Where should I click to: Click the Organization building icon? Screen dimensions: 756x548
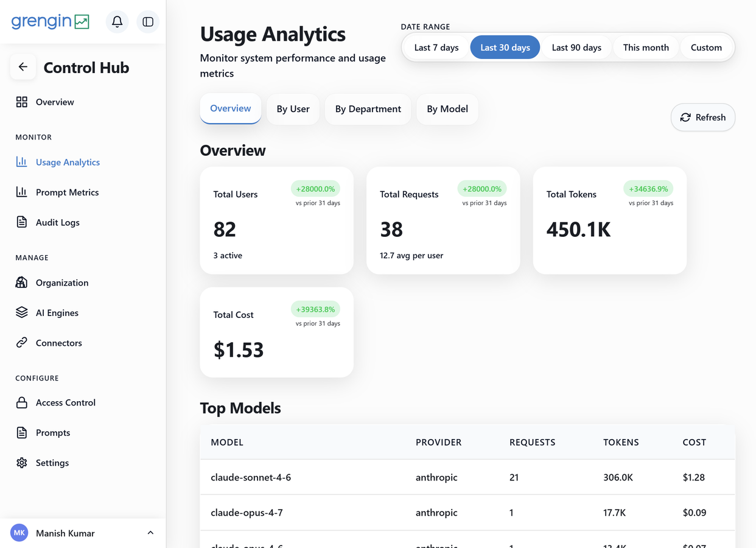click(x=22, y=283)
